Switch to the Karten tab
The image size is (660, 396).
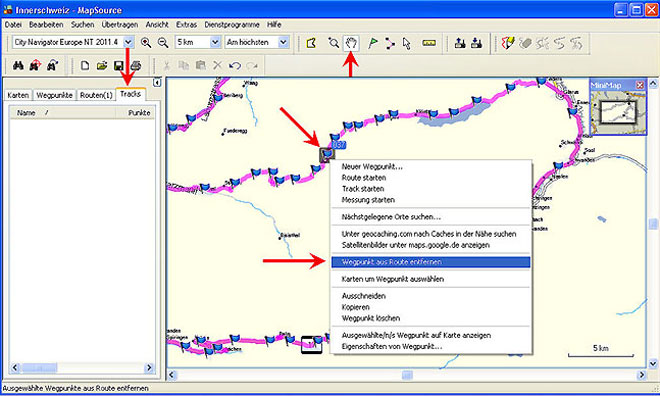(x=18, y=95)
